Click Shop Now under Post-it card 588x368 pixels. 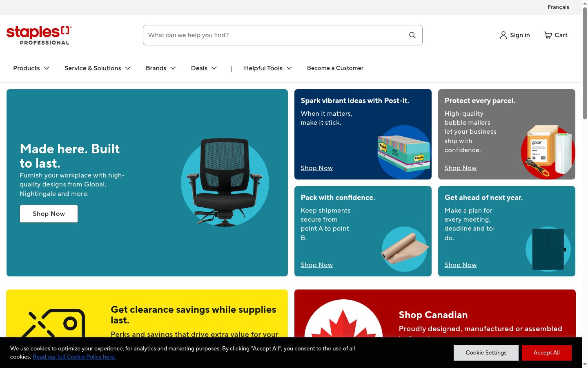pos(317,168)
